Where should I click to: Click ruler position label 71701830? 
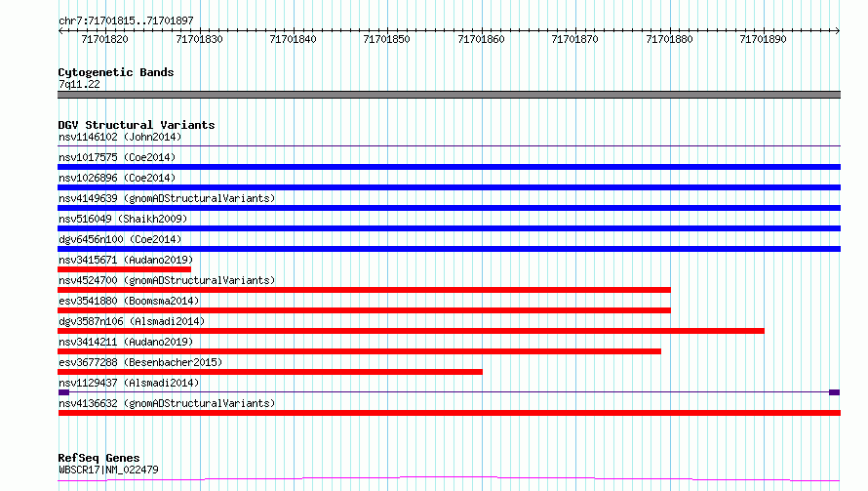(x=199, y=39)
